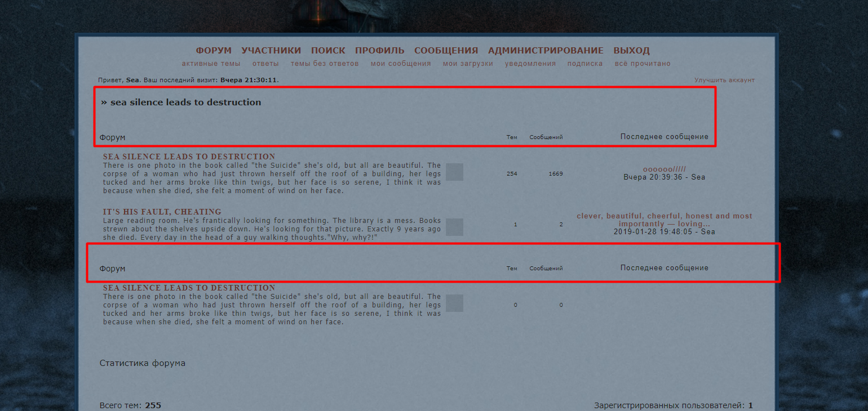Click status icon of the 254-topic forum
Viewport: 868px width, 411px height.
click(454, 172)
